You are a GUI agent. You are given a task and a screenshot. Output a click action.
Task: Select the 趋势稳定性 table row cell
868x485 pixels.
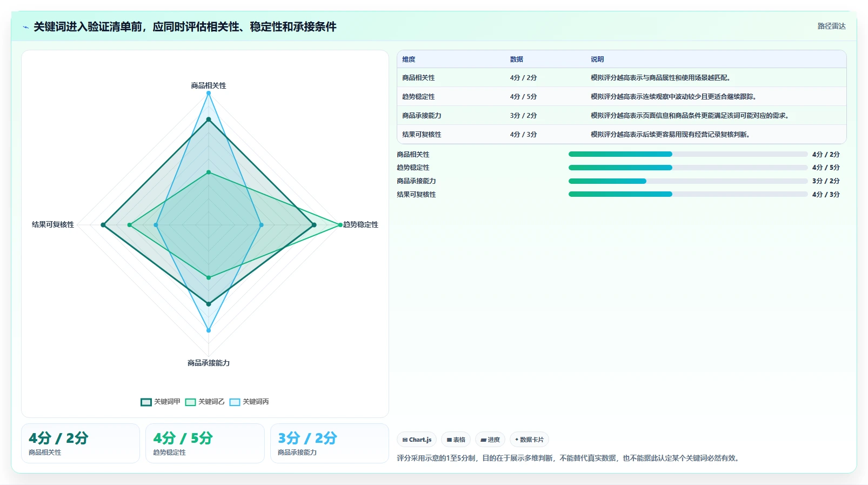point(418,97)
